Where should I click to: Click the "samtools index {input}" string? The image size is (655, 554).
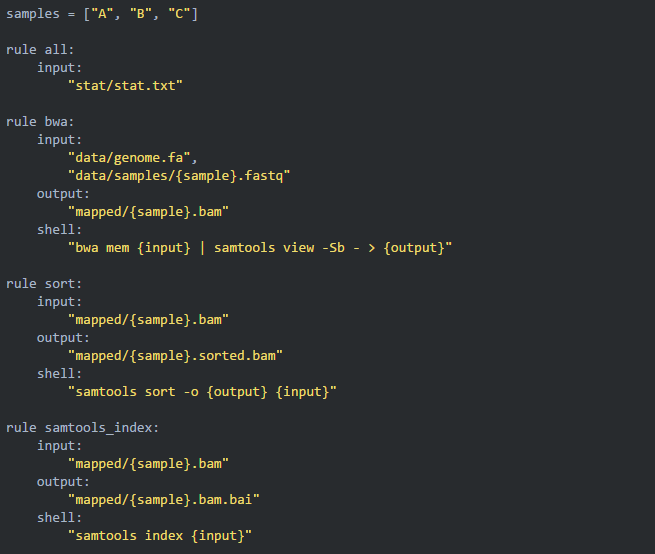pos(160,536)
